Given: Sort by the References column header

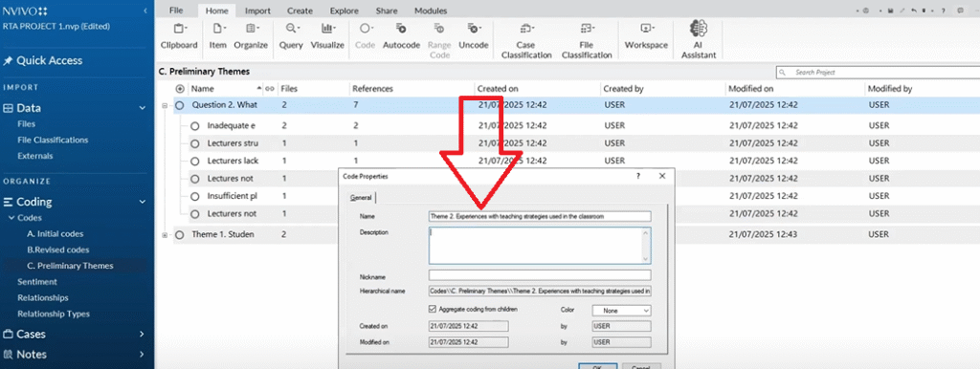Looking at the screenshot, I should click(372, 89).
